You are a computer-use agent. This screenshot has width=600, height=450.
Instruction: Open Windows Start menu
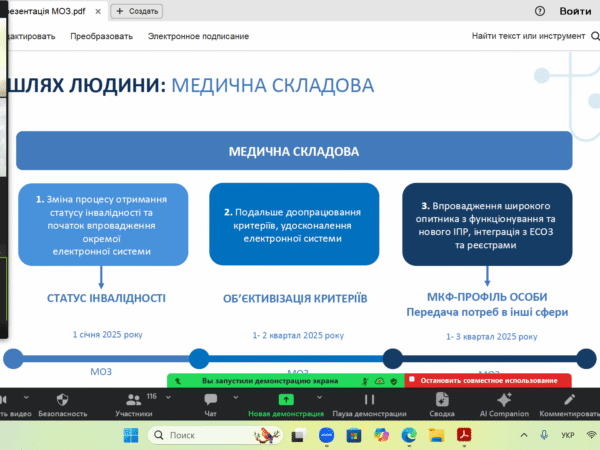point(131,435)
